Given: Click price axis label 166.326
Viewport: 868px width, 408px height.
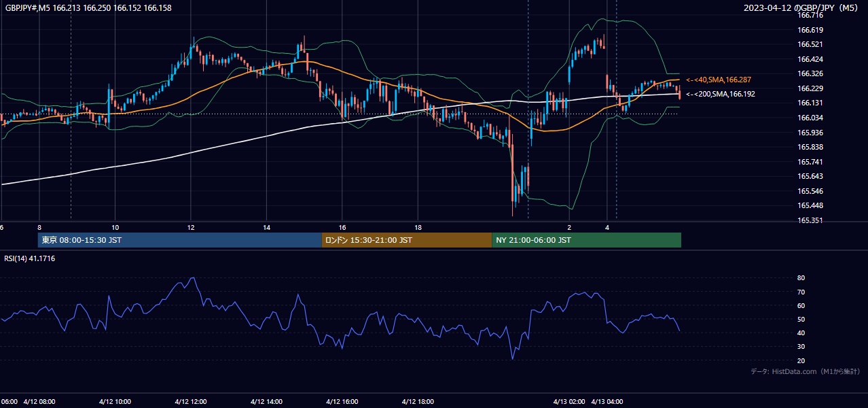Looking at the screenshot, I should point(810,73).
